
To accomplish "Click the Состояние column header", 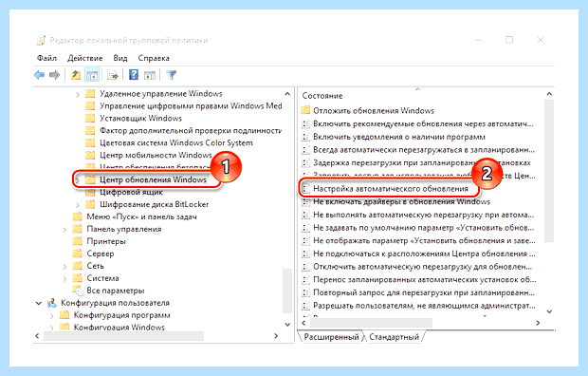I will (x=322, y=96).
